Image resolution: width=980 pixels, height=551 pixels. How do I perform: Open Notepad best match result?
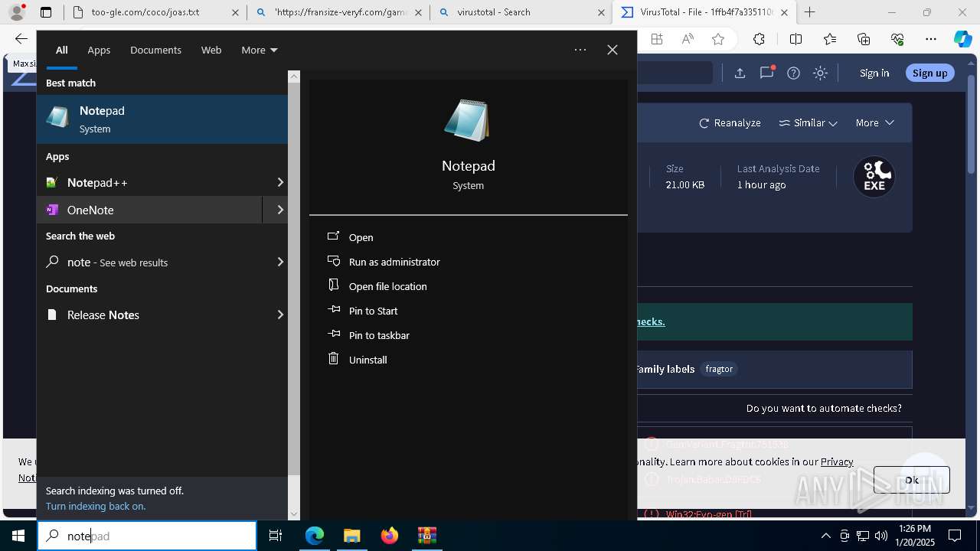tap(162, 119)
